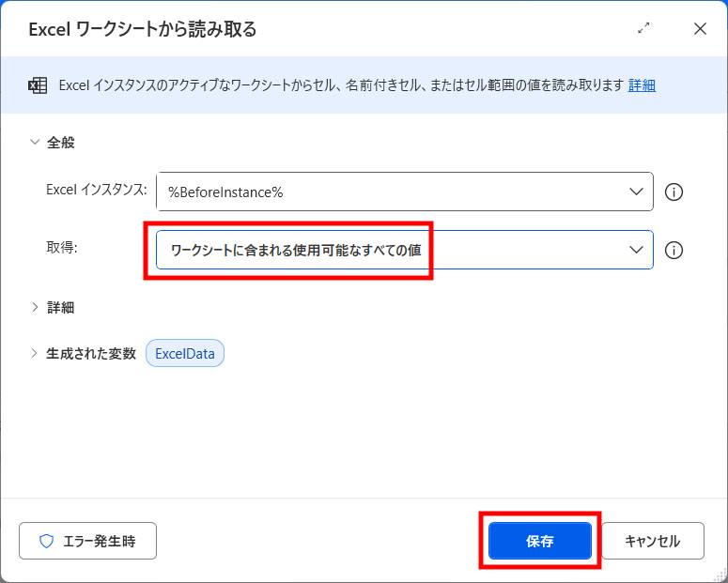This screenshot has height=583, width=728.
Task: Click the ExcelData variable chip
Action: 185,353
